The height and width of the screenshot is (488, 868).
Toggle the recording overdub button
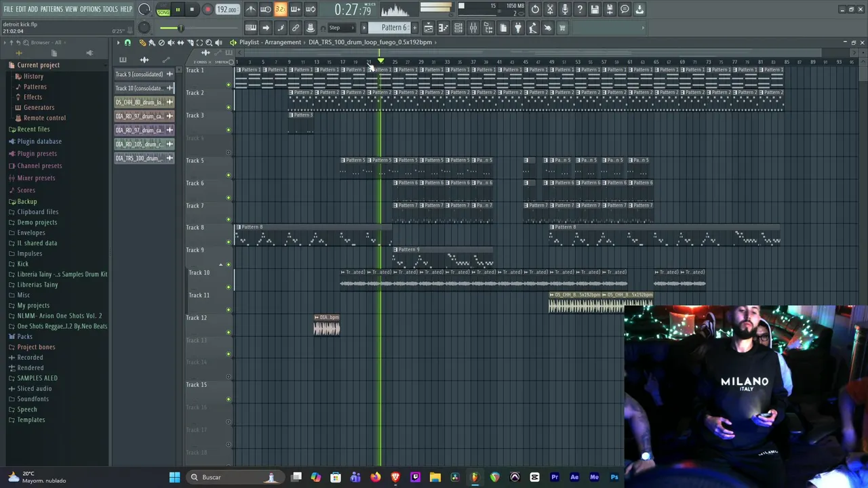pyautogui.click(x=296, y=9)
